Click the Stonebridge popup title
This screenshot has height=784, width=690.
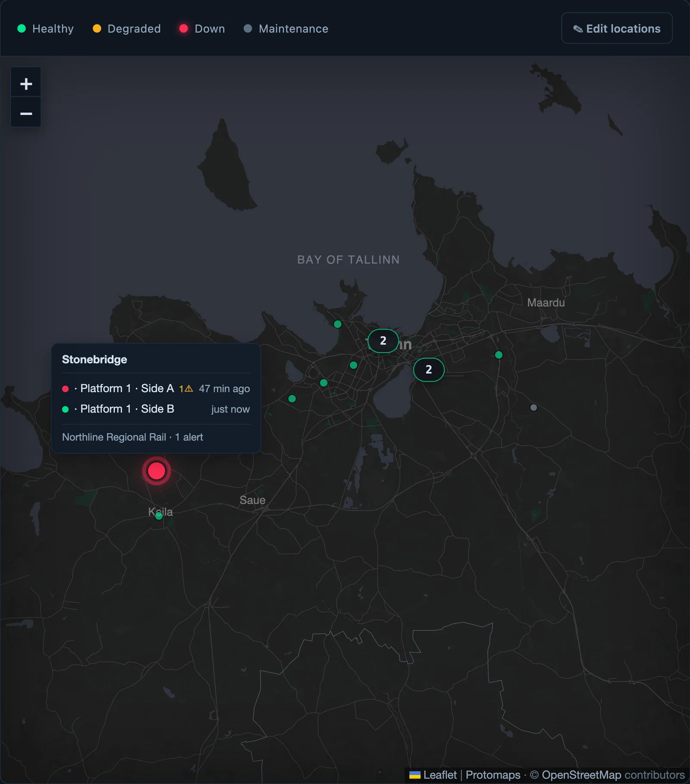[x=94, y=359]
